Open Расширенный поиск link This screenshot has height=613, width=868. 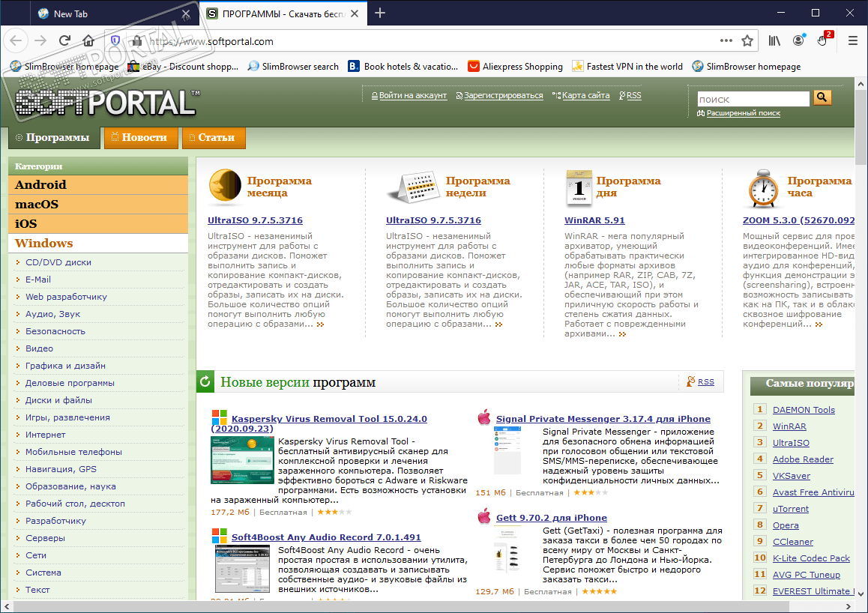[743, 113]
